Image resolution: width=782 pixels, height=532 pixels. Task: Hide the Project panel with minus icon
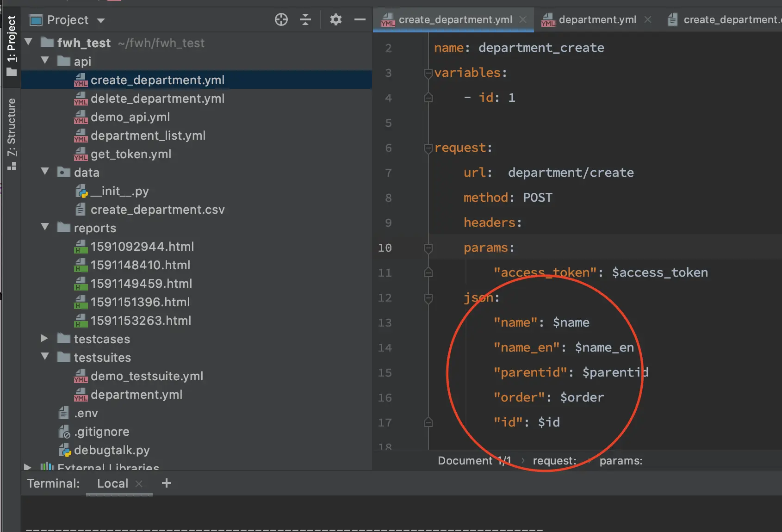tap(360, 19)
